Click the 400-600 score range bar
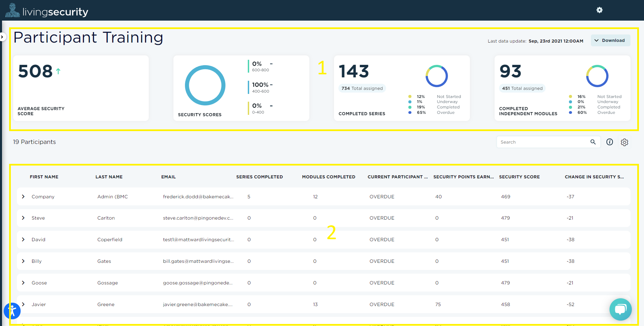644x326 pixels. 248,87
